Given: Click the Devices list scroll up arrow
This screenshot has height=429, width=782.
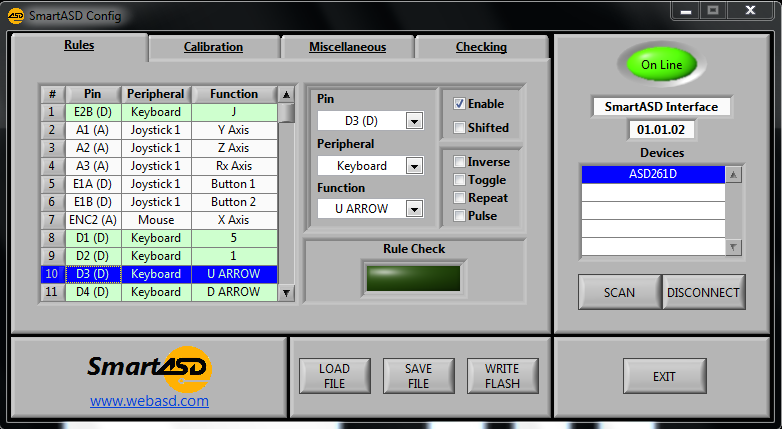Looking at the screenshot, I should [x=733, y=175].
